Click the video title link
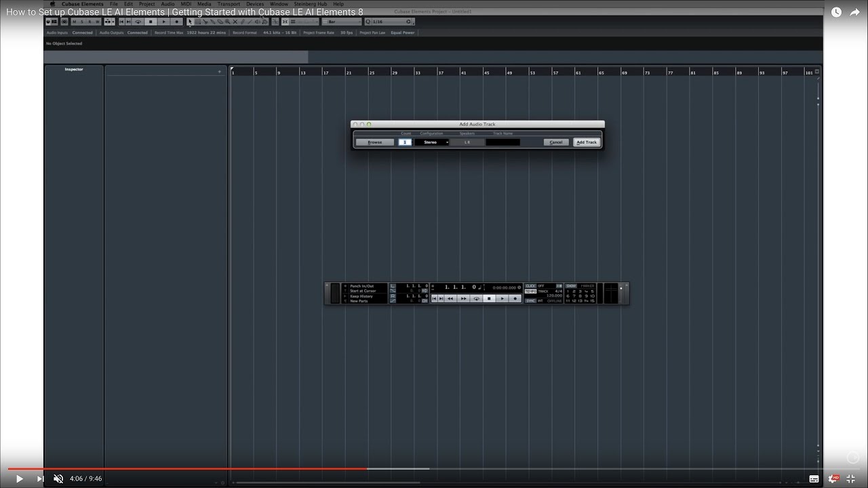The image size is (868, 488). point(184,12)
